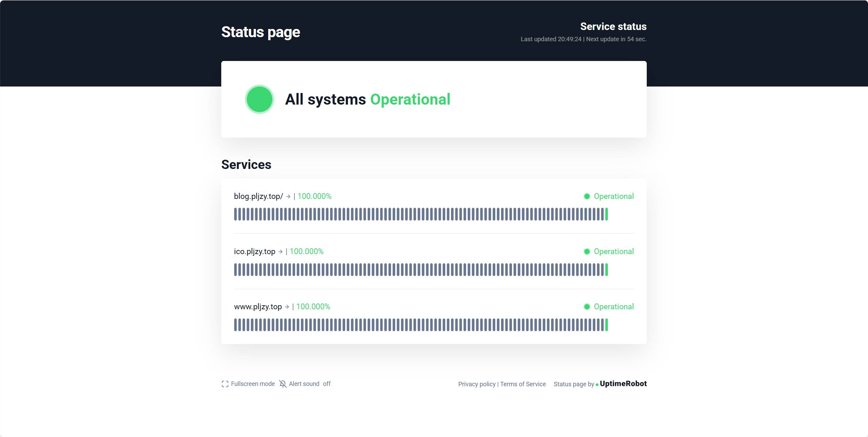Click arrow icon next to www.pljzy.top
This screenshot has width=868, height=437.
click(x=287, y=307)
